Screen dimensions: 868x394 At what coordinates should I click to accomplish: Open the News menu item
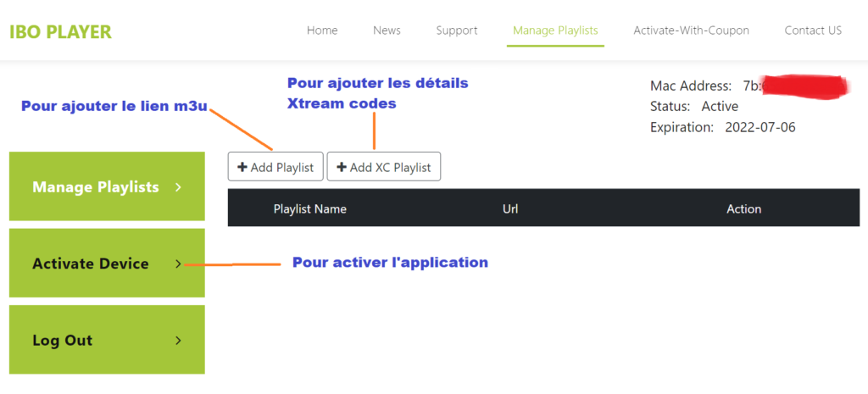point(387,31)
